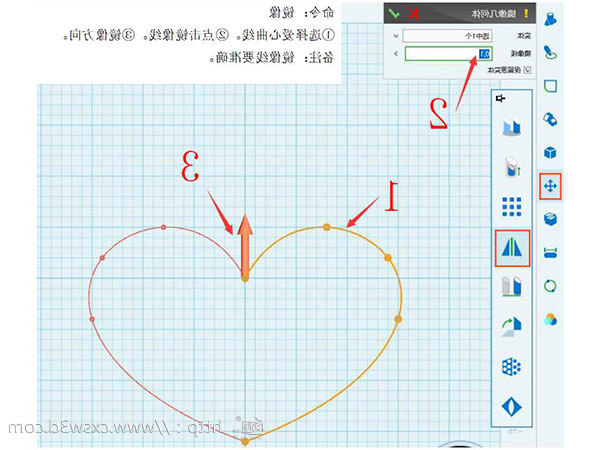
Task: Select the green circular ring icon in the main toolbar
Action: 550,286
